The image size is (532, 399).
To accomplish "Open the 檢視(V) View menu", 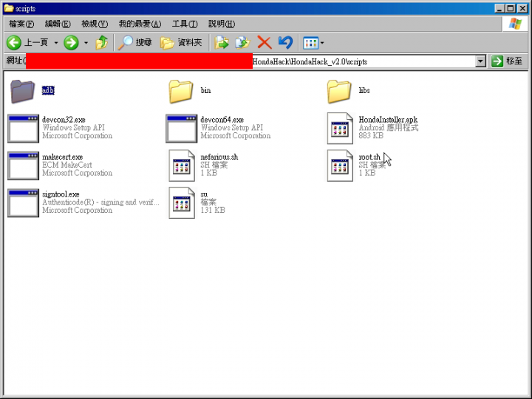I will click(x=95, y=24).
